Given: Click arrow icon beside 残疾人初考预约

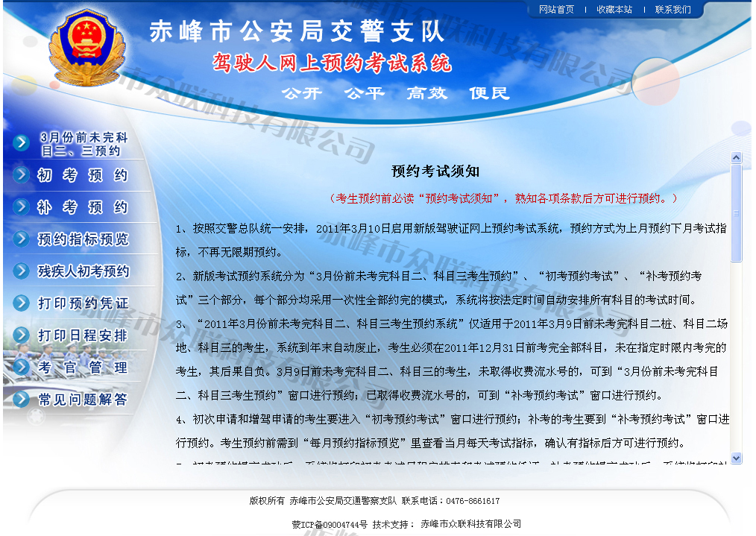Looking at the screenshot, I should pos(22,271).
